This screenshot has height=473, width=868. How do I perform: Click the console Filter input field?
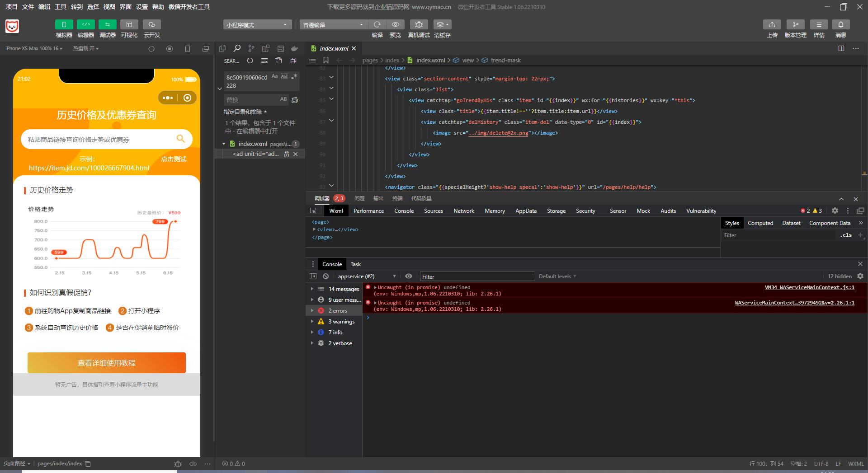click(477, 276)
